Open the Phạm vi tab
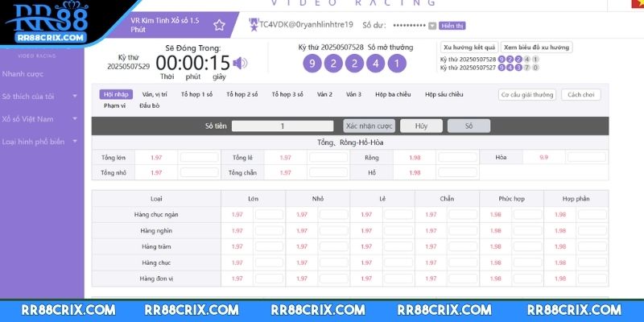 114,105
